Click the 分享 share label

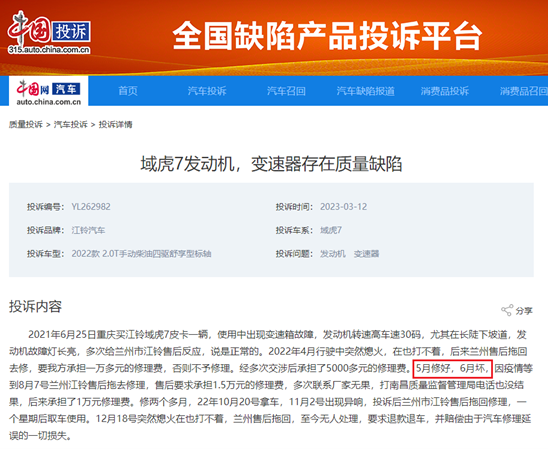coord(524,311)
